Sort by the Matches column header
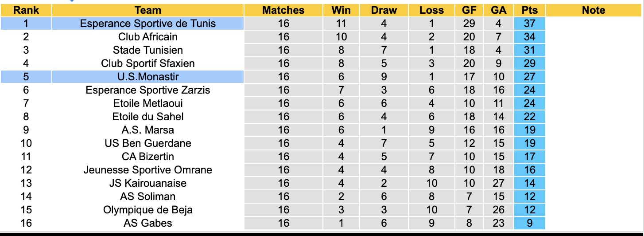 (x=283, y=10)
